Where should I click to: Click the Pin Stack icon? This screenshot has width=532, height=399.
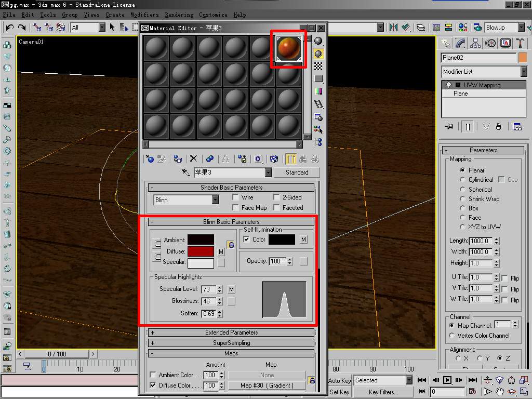449,127
